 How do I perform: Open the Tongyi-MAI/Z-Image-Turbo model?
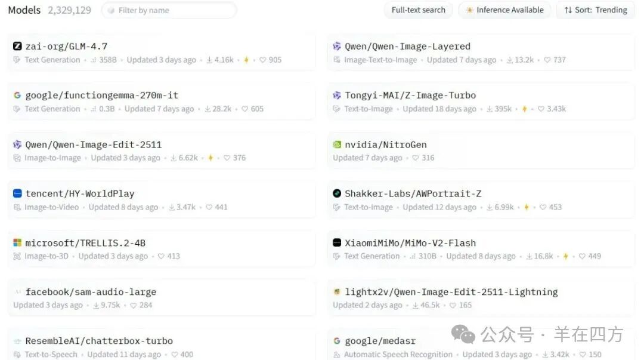pos(410,96)
